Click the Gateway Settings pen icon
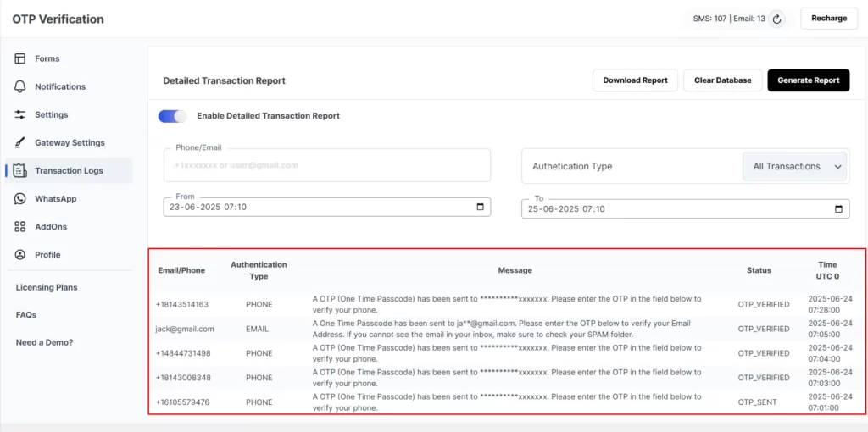The width and height of the screenshot is (868, 432). coord(20,142)
